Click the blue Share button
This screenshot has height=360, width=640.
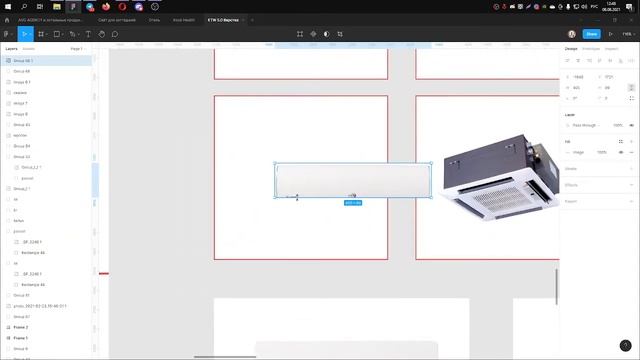[591, 34]
